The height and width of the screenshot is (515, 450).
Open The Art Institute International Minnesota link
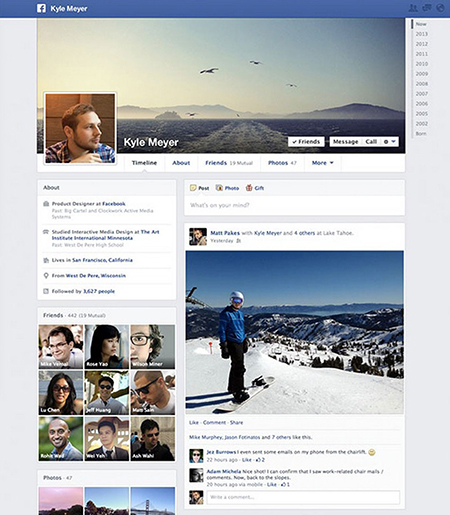[105, 235]
